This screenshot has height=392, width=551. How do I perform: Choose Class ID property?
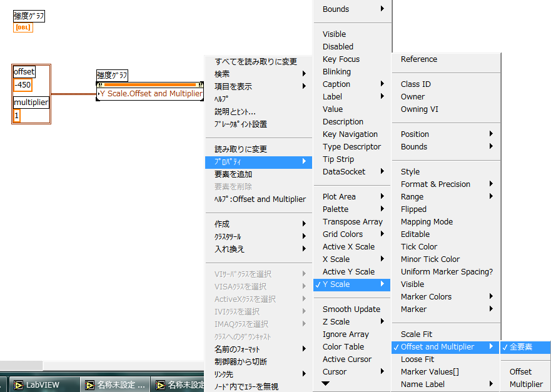pyautogui.click(x=445, y=84)
